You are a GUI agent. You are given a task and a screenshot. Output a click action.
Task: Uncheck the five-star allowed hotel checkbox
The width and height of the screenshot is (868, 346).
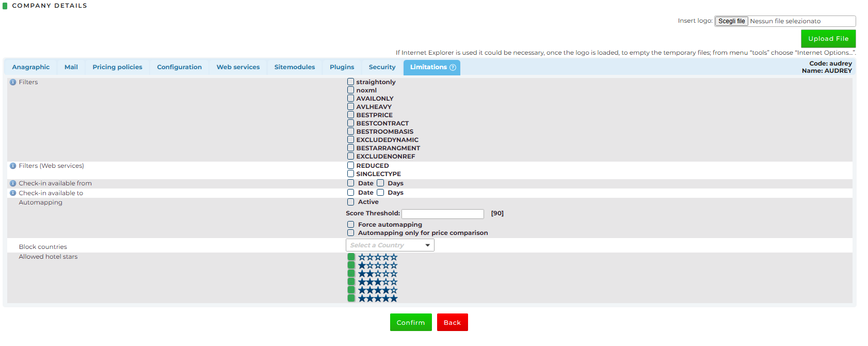[x=351, y=298]
